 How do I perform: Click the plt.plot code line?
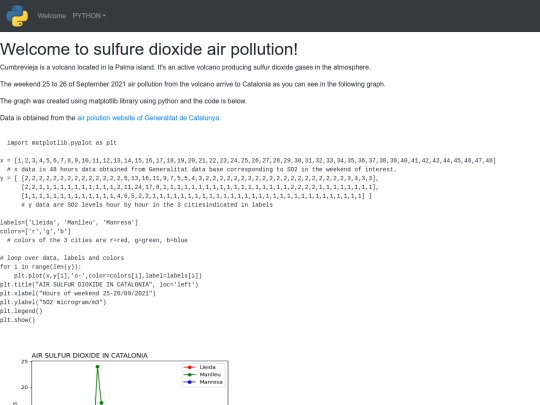pos(108,276)
